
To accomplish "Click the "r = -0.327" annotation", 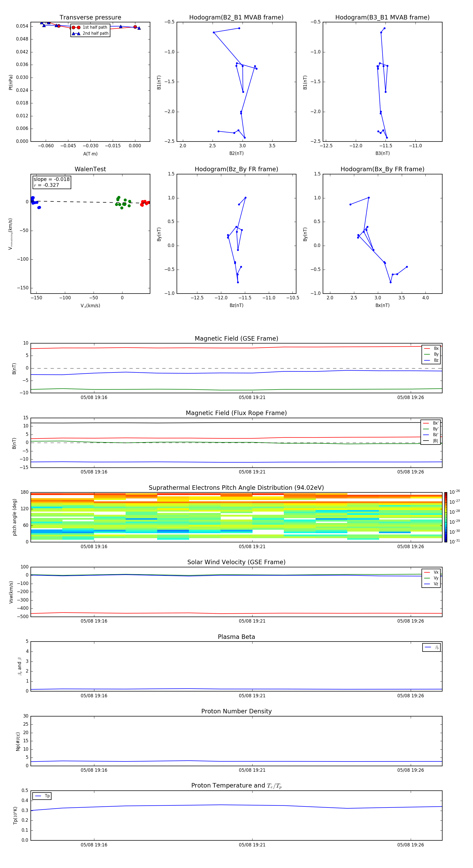I will [x=47, y=185].
